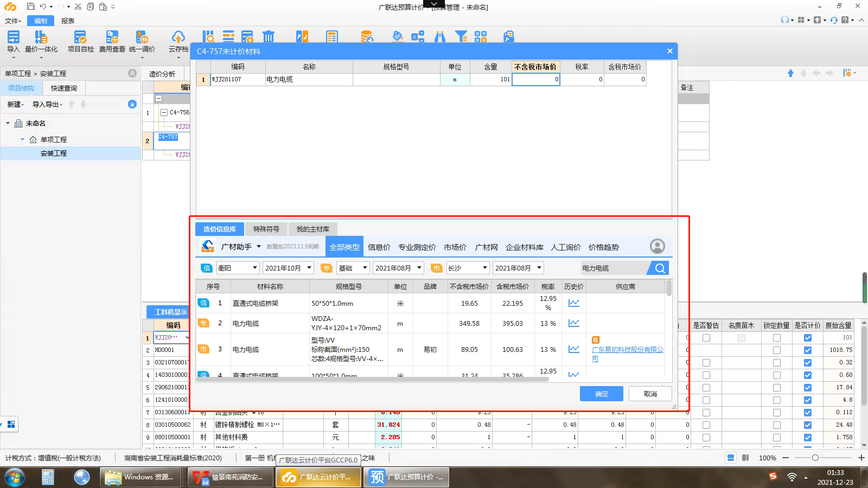The height and width of the screenshot is (488, 868).
Task: Click the trash delete icon in ribbon
Action: click(x=269, y=36)
